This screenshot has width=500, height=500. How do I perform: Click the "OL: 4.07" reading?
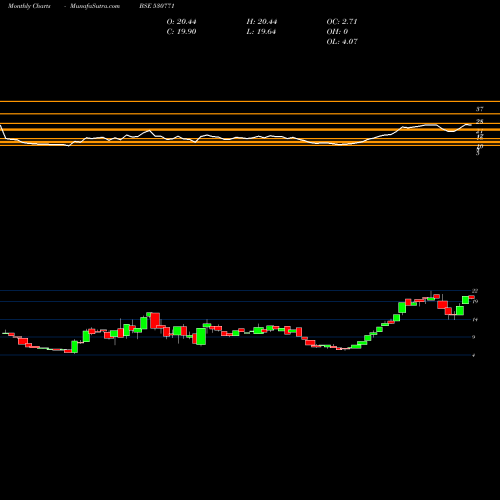click(x=342, y=42)
